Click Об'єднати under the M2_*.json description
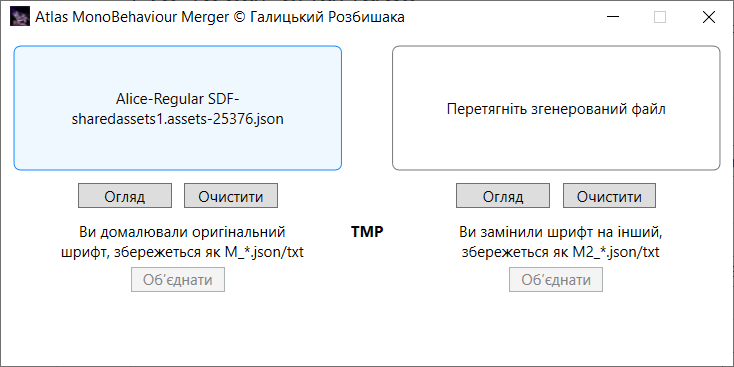The height and width of the screenshot is (367, 734). tap(556, 280)
